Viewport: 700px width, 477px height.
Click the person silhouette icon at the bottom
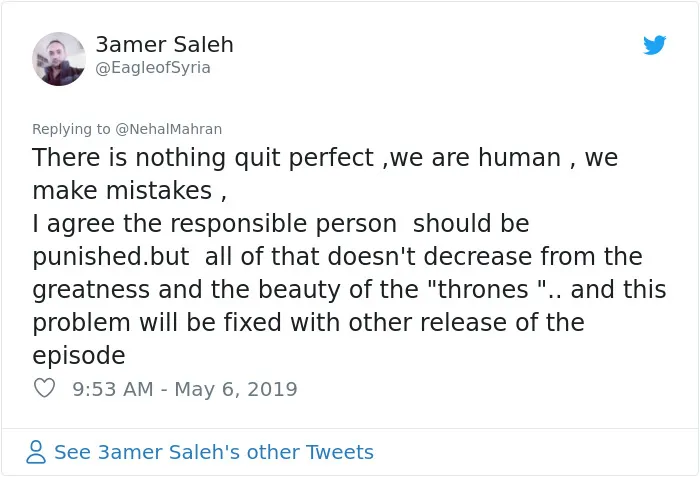[36, 452]
